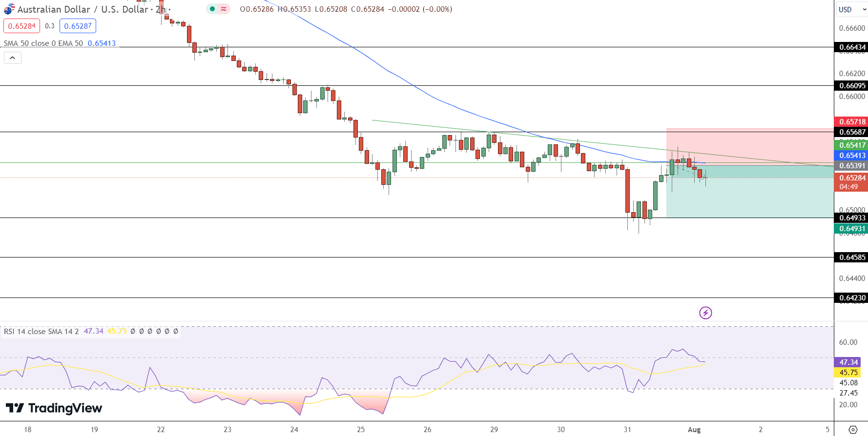Open chart settings gear icon
The width and height of the screenshot is (868, 436).
[x=853, y=430]
